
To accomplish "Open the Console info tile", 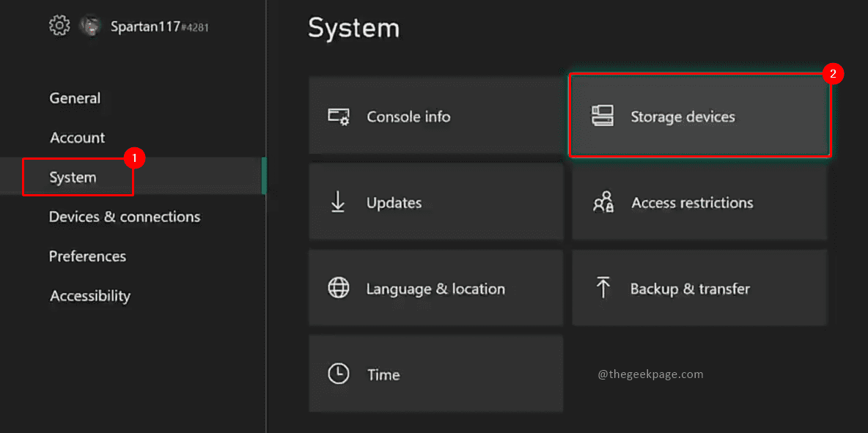I will (436, 116).
